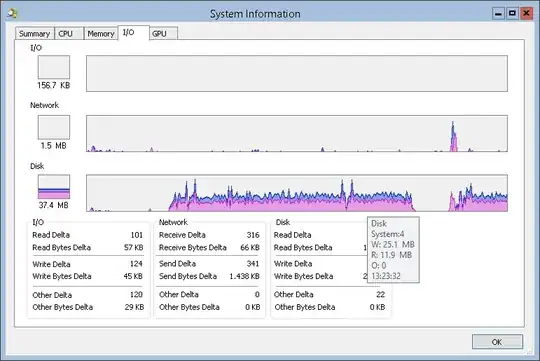The image size is (540, 361).
Task: Click the I/O Other Delta value 120
Action: coord(136,295)
